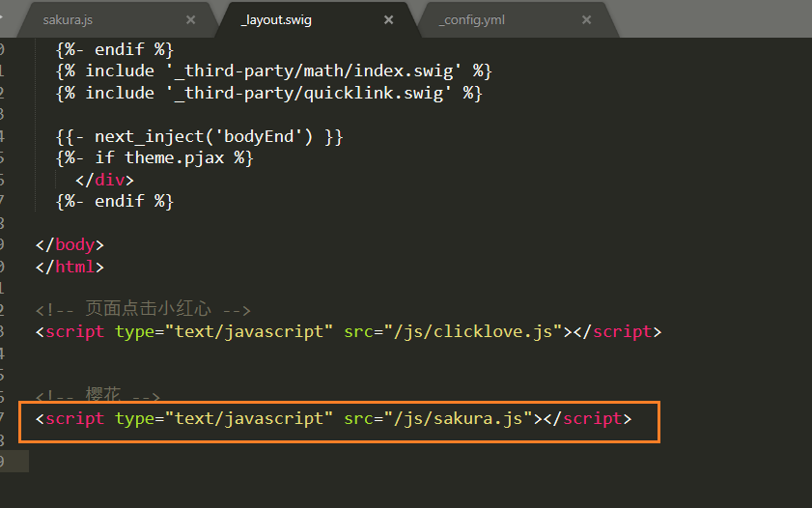Close the sakura.js tab
Screen dimensions: 812x508
click(x=190, y=19)
